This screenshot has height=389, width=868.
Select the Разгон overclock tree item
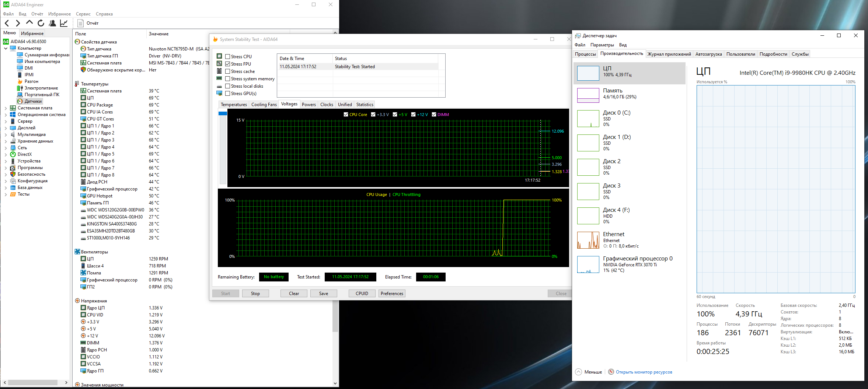tap(28, 81)
